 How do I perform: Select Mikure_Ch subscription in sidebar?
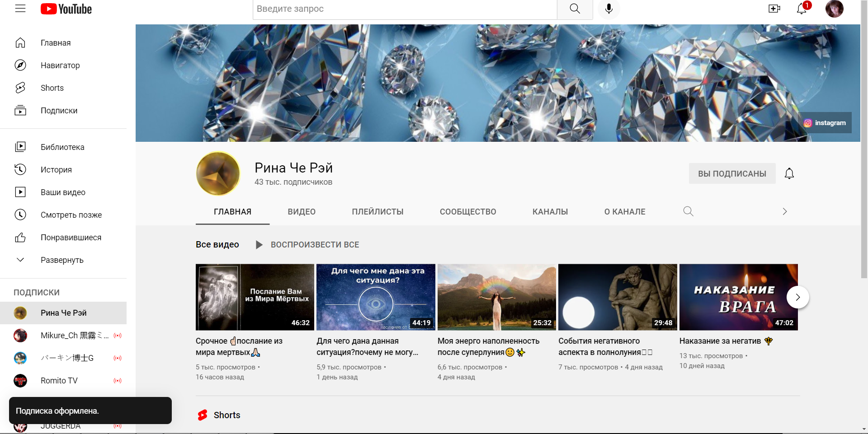click(63, 336)
